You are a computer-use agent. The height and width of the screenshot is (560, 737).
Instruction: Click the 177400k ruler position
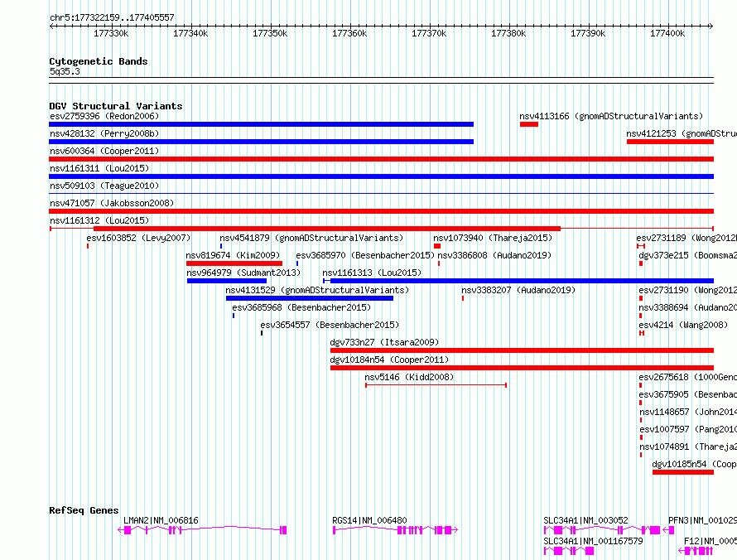point(667,33)
